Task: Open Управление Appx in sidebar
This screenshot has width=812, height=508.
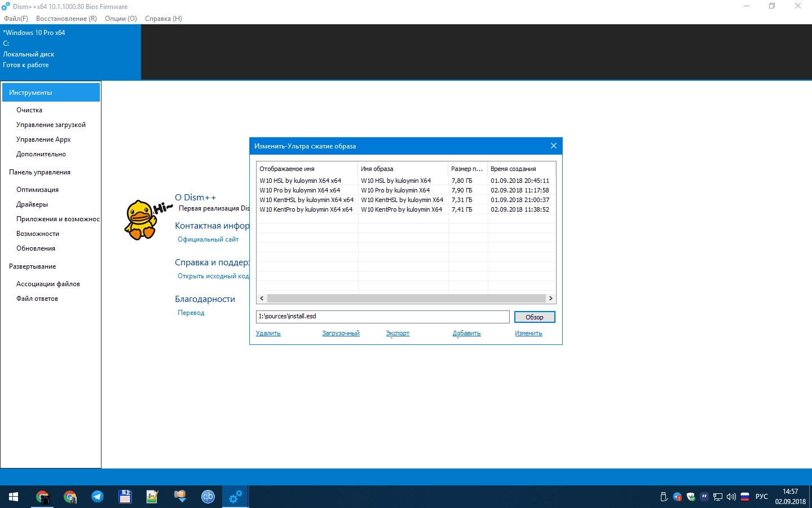Action: [x=43, y=139]
